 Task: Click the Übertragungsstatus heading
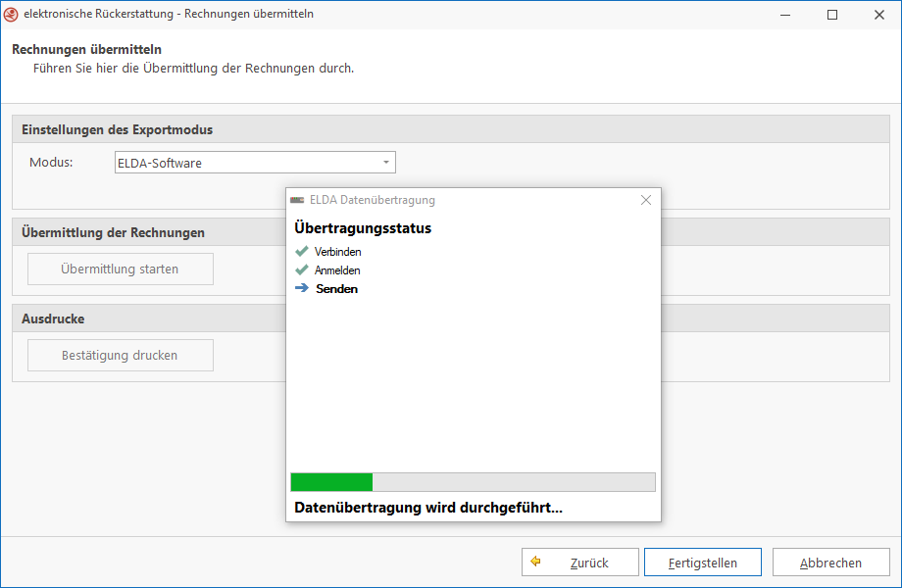click(x=363, y=228)
